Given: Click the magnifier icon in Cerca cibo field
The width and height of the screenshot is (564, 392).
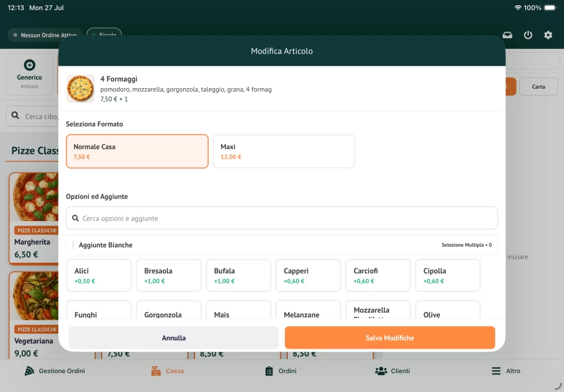Looking at the screenshot, I should click(x=15, y=116).
